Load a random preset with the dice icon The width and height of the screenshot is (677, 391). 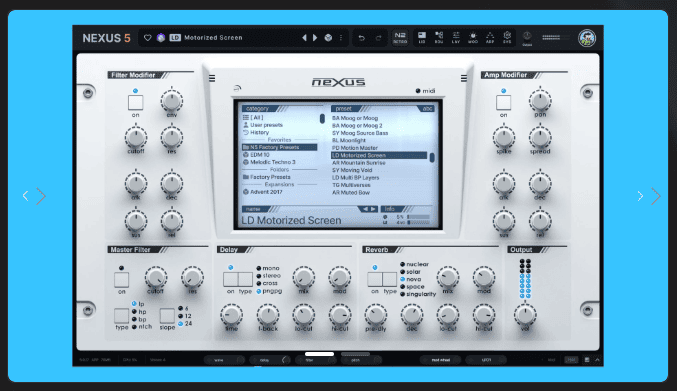[x=329, y=38]
